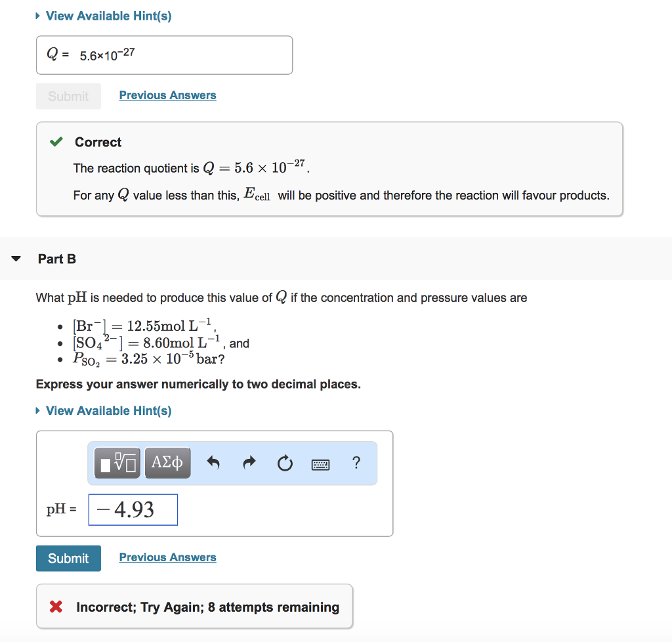Open Previous Answers below Part B

167,557
